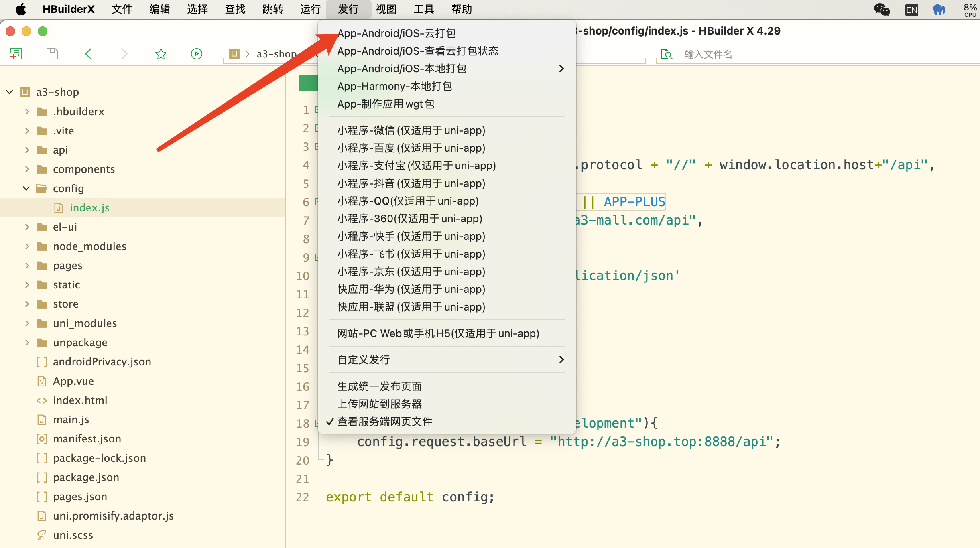Choose App-Harmony-本地打包

tap(447, 86)
